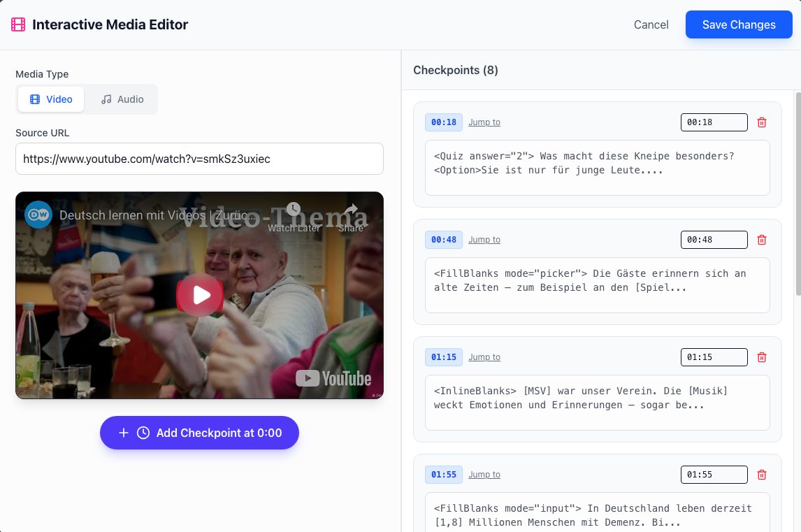The height and width of the screenshot is (532, 801).
Task: Edit the 00:48 checkpoint time field
Action: coord(714,240)
